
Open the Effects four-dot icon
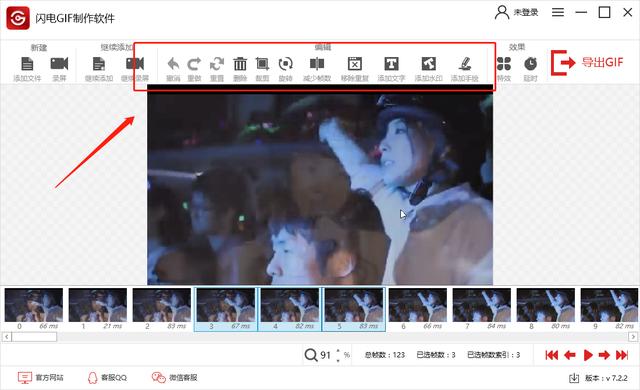504,64
